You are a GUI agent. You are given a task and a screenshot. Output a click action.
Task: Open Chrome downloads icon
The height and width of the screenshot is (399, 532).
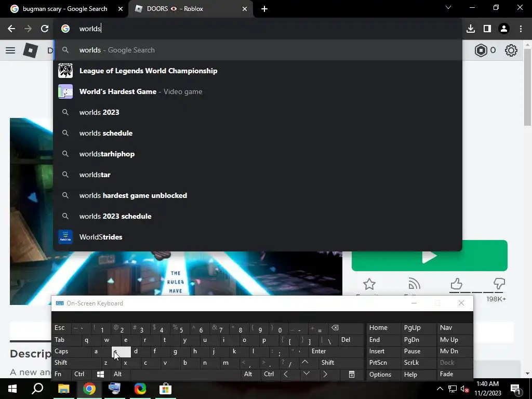471,29
